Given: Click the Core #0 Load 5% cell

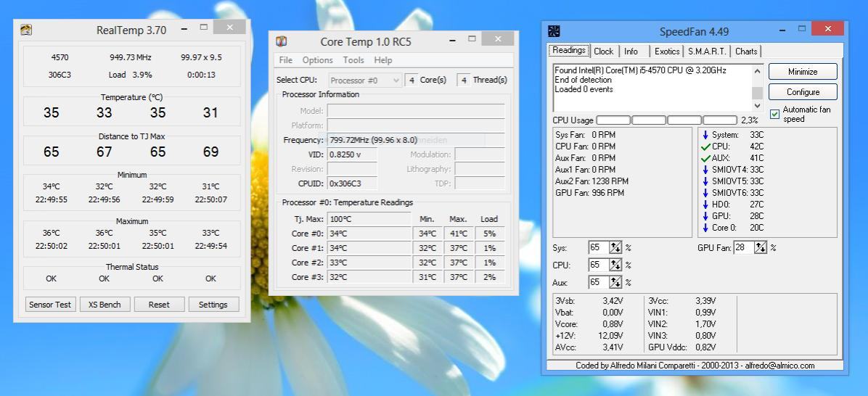Looking at the screenshot, I should (x=489, y=234).
